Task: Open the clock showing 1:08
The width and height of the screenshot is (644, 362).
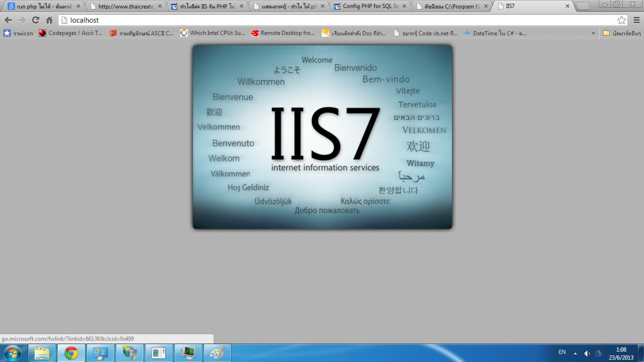Action: point(621,354)
